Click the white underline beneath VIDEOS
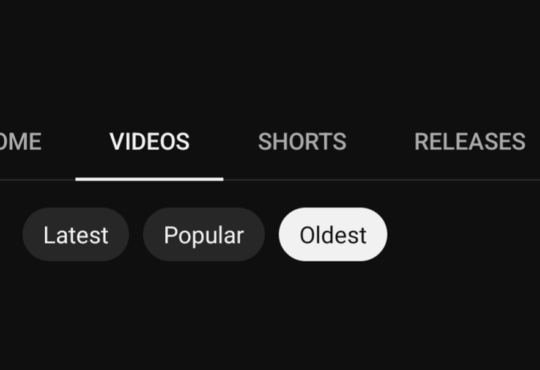The height and width of the screenshot is (370, 540). [149, 179]
